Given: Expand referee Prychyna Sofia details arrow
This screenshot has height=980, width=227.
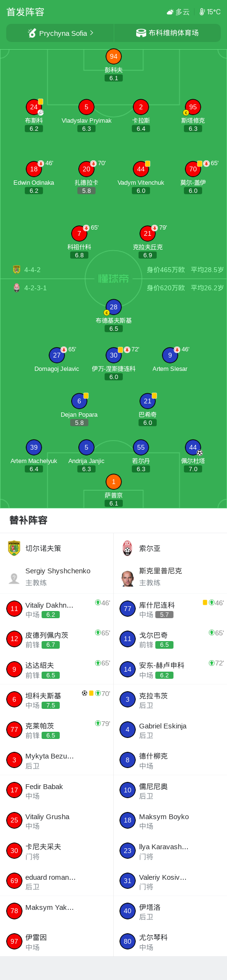Looking at the screenshot, I should [91, 33].
